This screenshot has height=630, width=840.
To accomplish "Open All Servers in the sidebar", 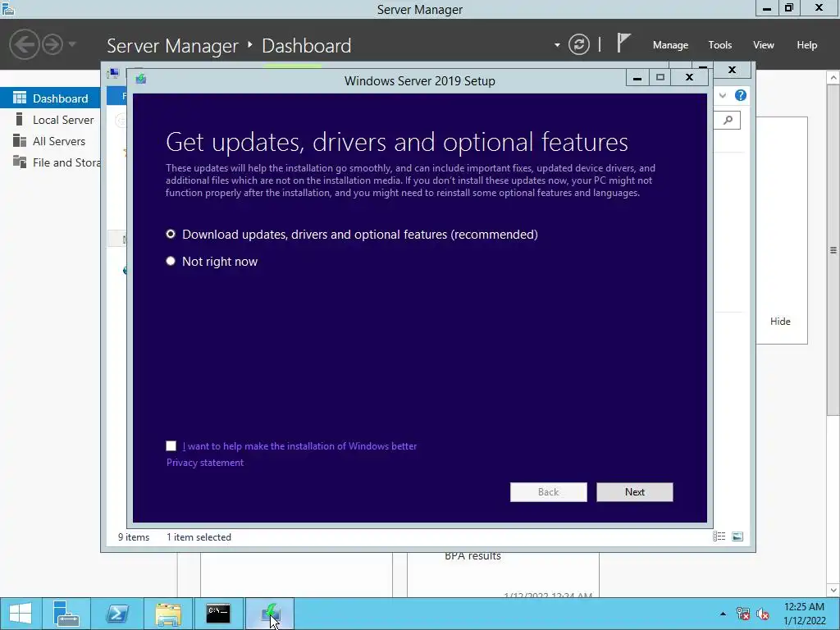I will click(x=50, y=141).
